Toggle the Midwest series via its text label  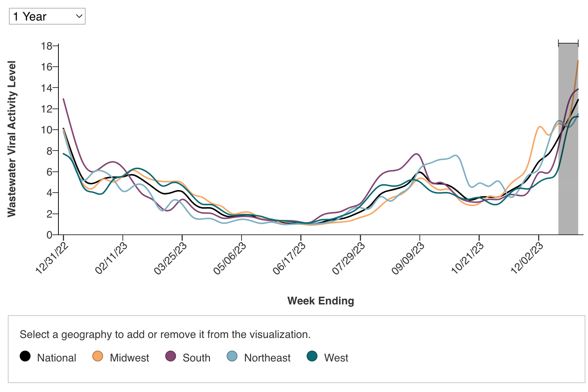[129, 358]
